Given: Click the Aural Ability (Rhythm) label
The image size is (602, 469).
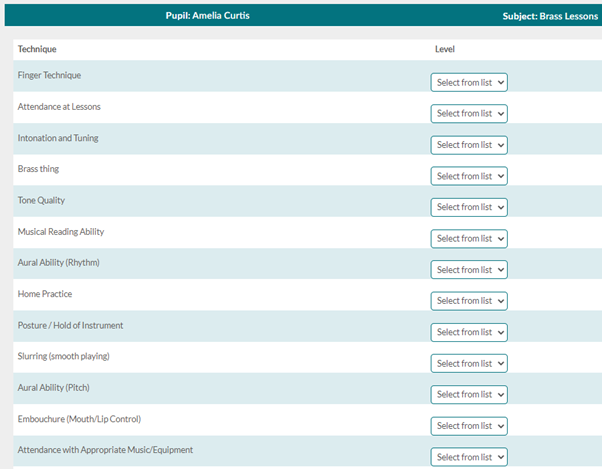Looking at the screenshot, I should tap(58, 263).
